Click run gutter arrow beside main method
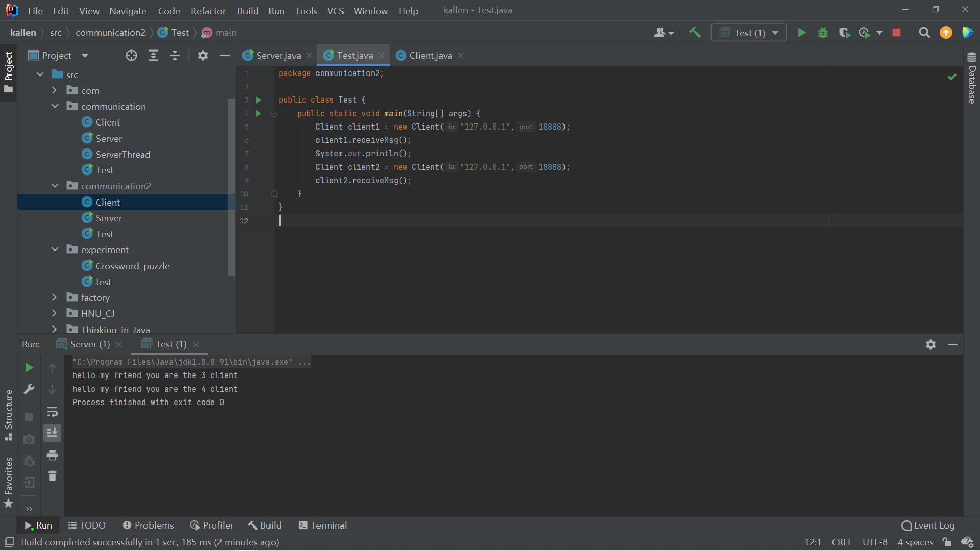The width and height of the screenshot is (980, 551). click(258, 113)
